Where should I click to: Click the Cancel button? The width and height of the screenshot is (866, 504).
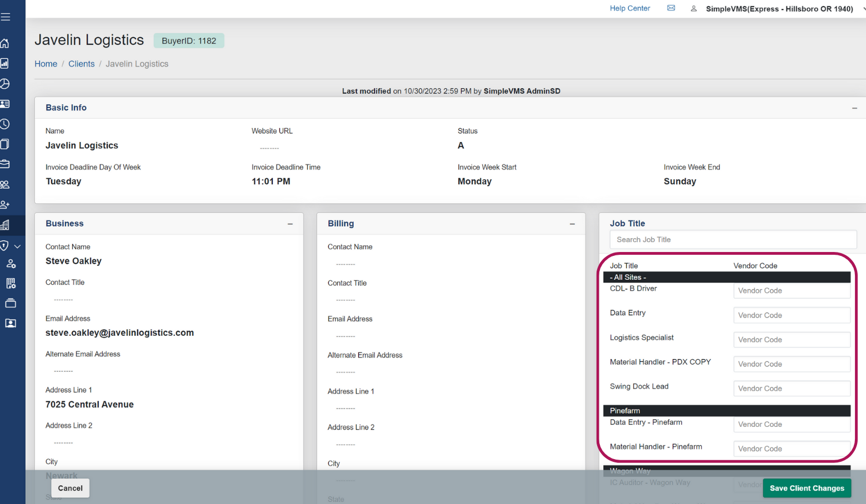point(71,488)
